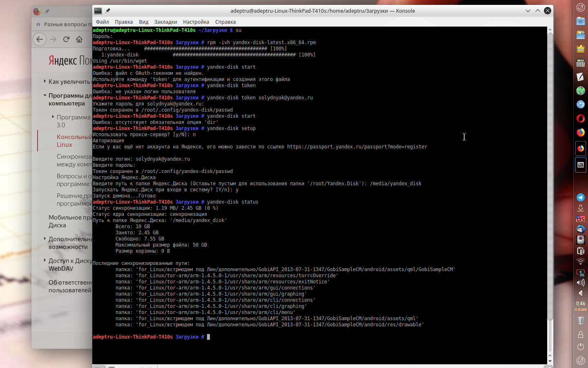
Task: Open the 'Мобильное при… Диска' sidebar link
Action: pos(70,221)
